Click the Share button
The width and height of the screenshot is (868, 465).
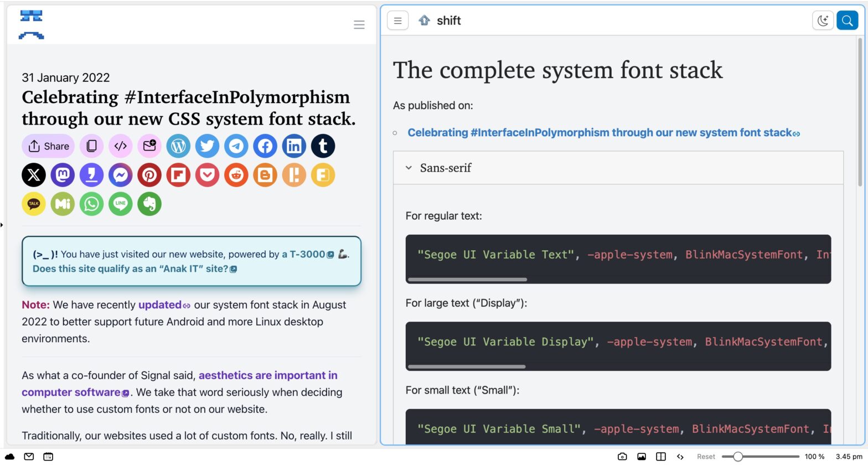[x=48, y=146]
